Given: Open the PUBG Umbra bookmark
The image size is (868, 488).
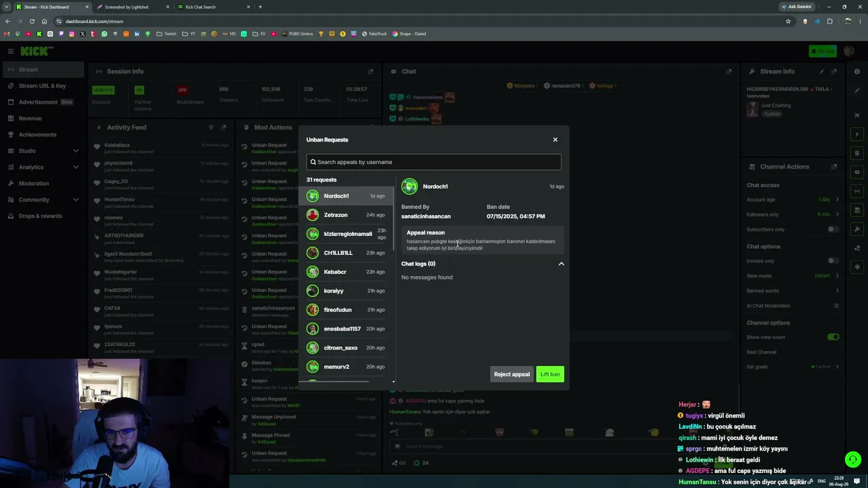Looking at the screenshot, I should pos(297,34).
